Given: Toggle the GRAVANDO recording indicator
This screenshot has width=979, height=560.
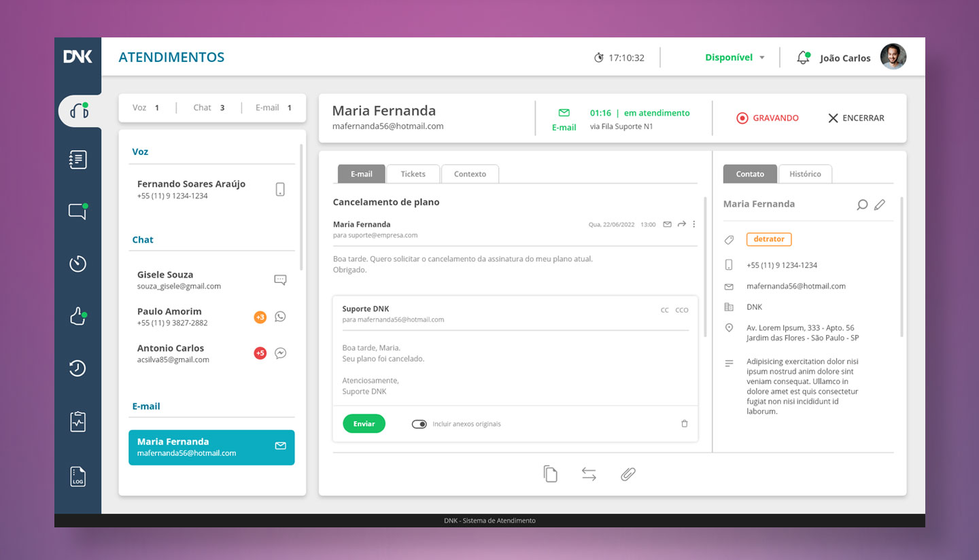Looking at the screenshot, I should (x=768, y=118).
